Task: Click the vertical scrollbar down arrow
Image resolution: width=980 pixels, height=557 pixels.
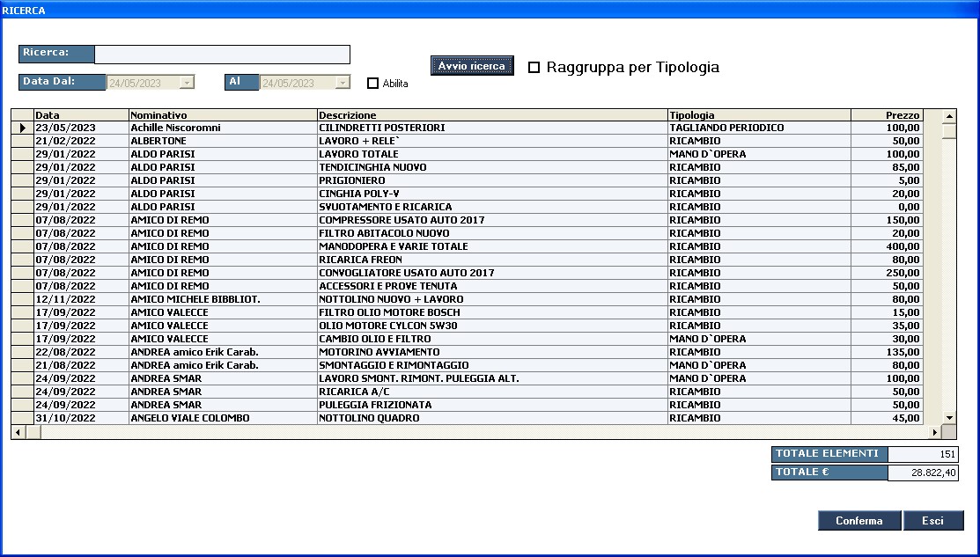Action: tap(948, 417)
